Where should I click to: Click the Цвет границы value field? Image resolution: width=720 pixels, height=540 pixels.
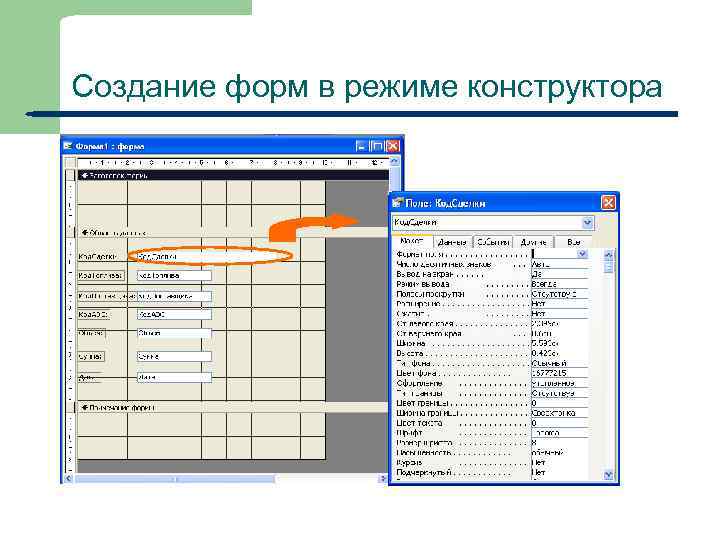[560, 403]
